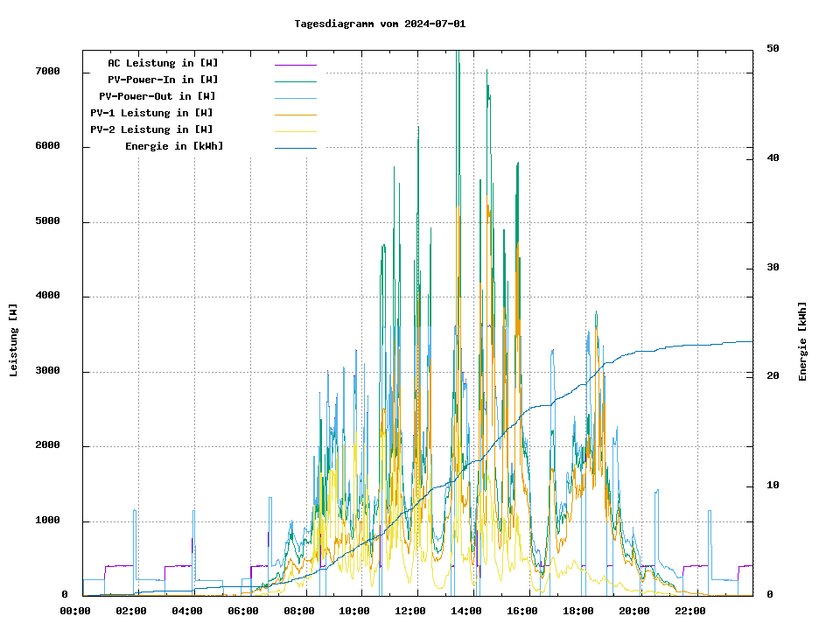Click the right axis title 'Energie [kWh]'

[802, 341]
